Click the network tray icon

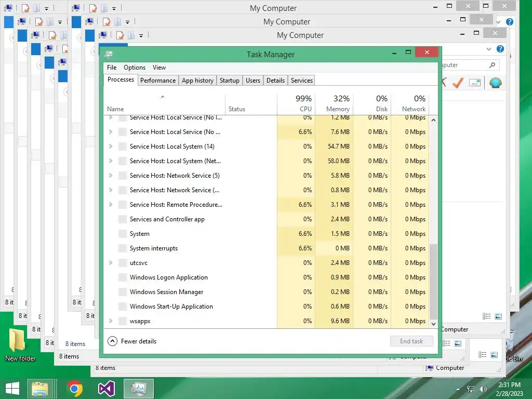(471, 389)
